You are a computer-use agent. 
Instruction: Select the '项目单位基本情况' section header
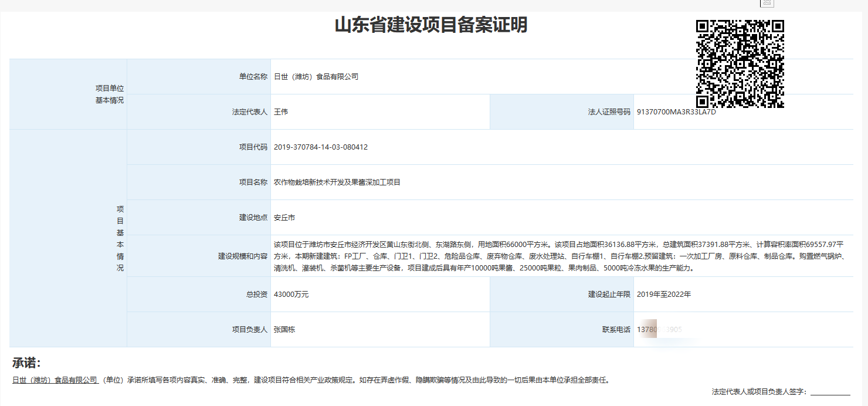pos(110,94)
